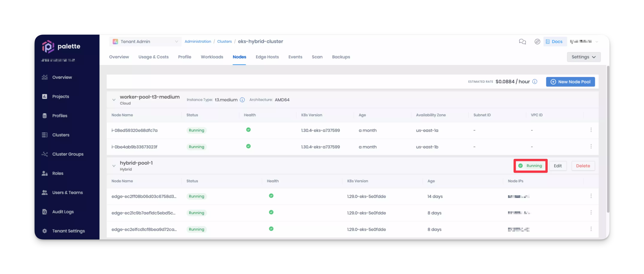Open the kebab menu for node i-08ed59320e68dfc7a
The width and height of the screenshot is (644, 274).
pos(591,130)
